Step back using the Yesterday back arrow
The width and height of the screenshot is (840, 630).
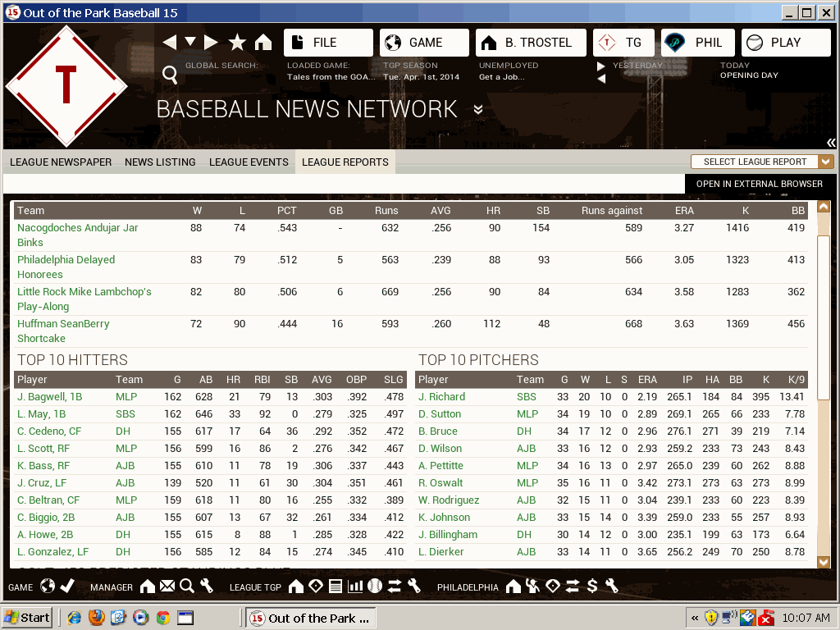point(601,79)
